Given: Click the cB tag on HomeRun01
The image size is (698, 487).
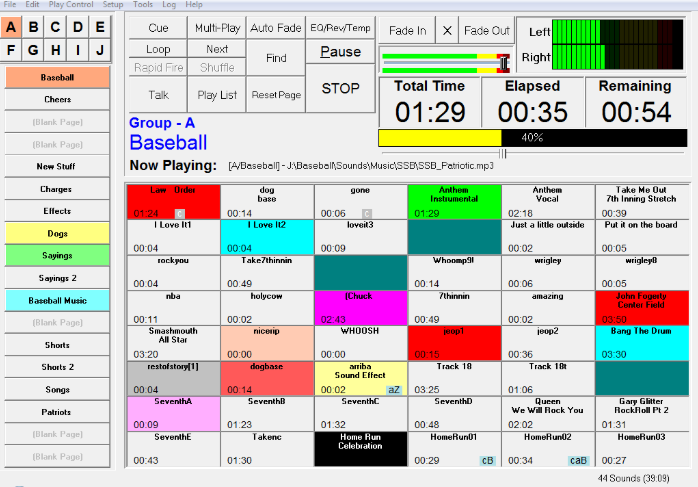Looking at the screenshot, I should click(487, 460).
